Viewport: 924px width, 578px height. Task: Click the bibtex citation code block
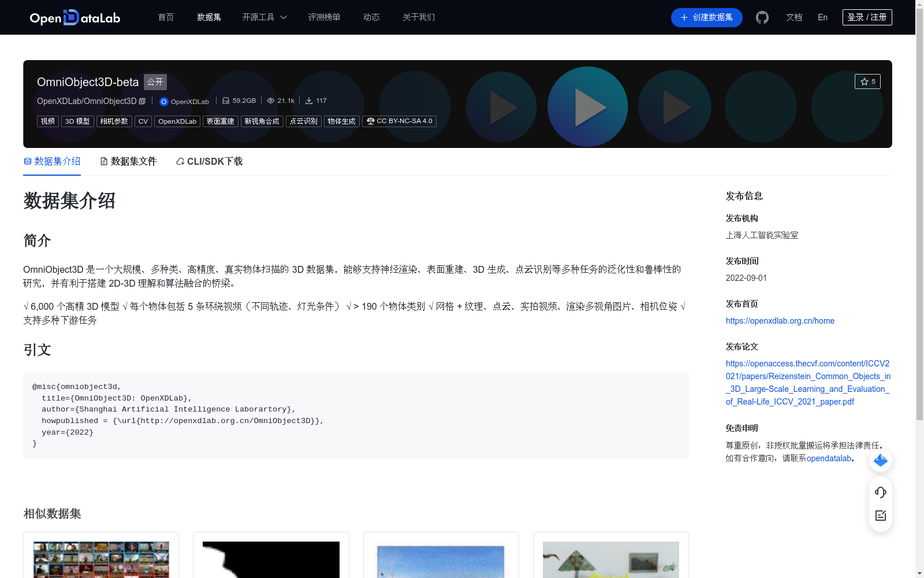tap(356, 416)
